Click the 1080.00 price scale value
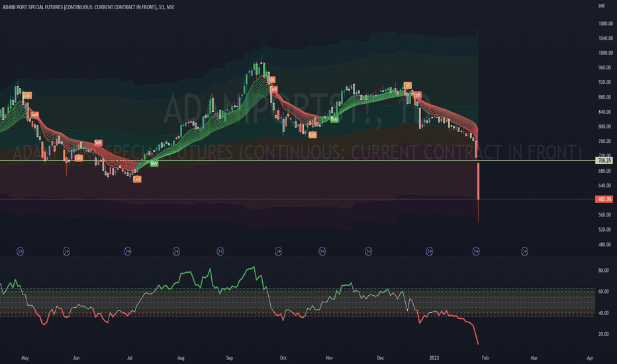617x364 pixels. click(x=606, y=24)
